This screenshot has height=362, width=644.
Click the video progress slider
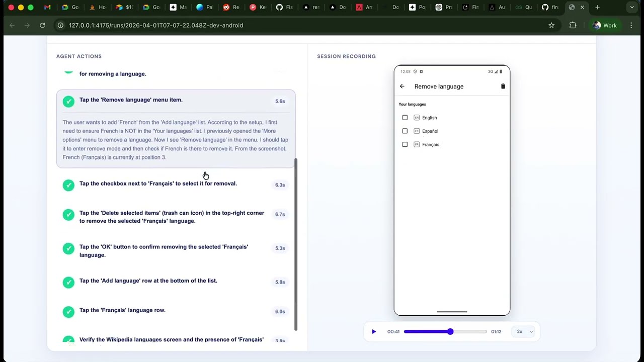tap(445, 332)
